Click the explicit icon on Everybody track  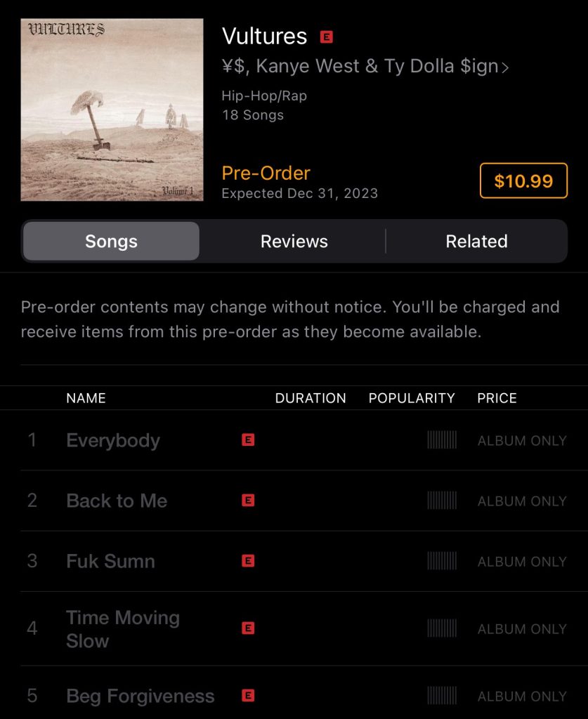pos(248,440)
